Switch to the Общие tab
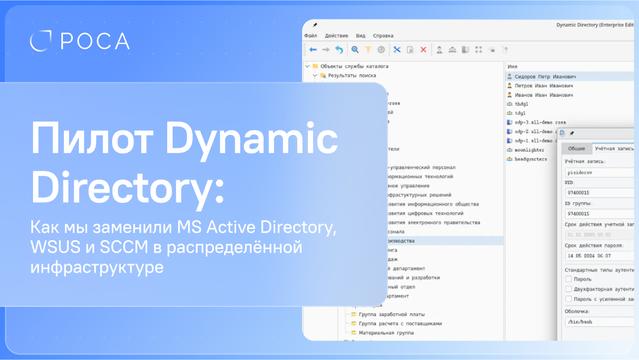 tap(576, 149)
